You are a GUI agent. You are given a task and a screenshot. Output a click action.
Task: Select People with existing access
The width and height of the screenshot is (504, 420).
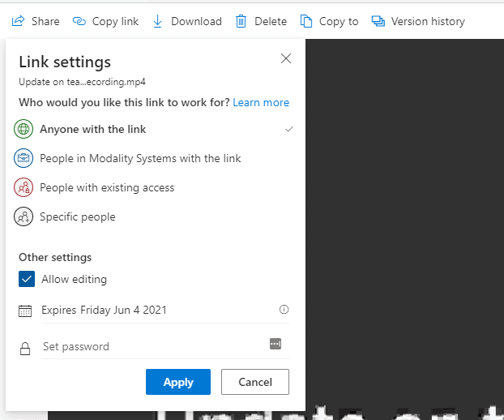pos(107,188)
